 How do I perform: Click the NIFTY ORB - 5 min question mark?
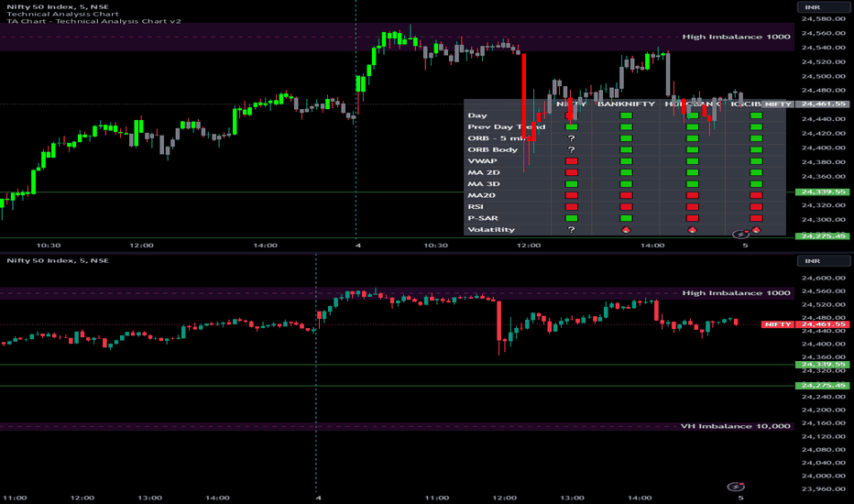point(572,138)
